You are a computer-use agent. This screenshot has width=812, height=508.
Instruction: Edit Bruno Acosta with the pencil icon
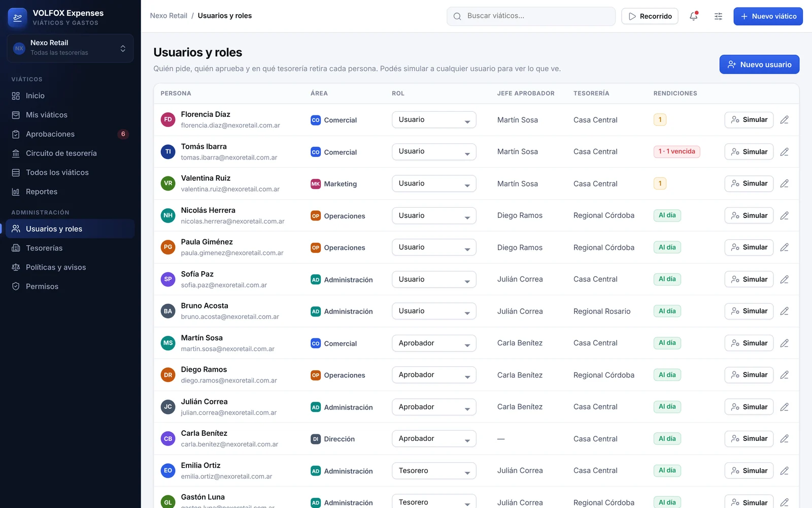pyautogui.click(x=784, y=311)
